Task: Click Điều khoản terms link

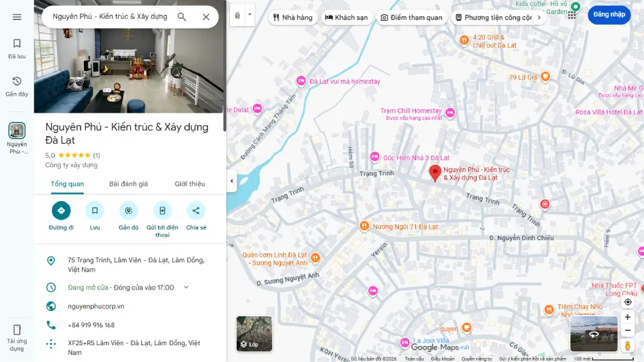Action: tap(442, 359)
